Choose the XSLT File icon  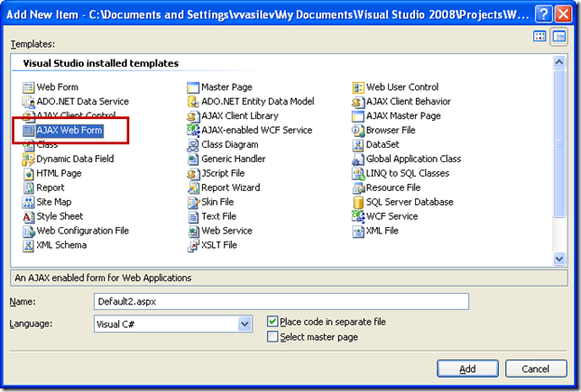click(x=193, y=246)
